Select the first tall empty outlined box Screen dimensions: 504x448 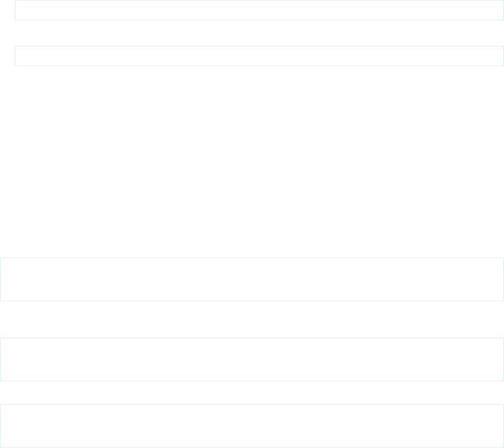[x=252, y=280]
